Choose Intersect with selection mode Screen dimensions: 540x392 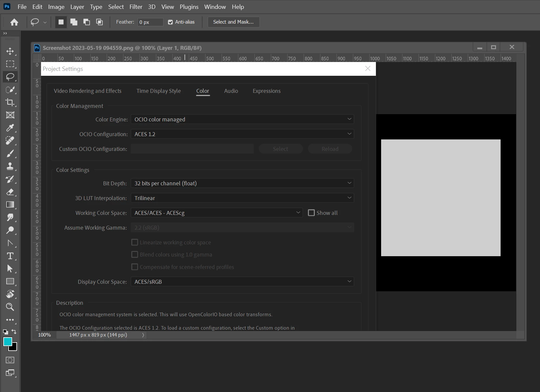tap(99, 22)
